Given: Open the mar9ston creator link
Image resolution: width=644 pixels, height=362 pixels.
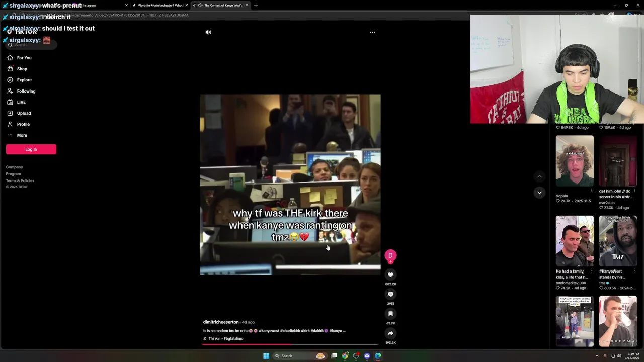Looking at the screenshot, I should 607,203.
